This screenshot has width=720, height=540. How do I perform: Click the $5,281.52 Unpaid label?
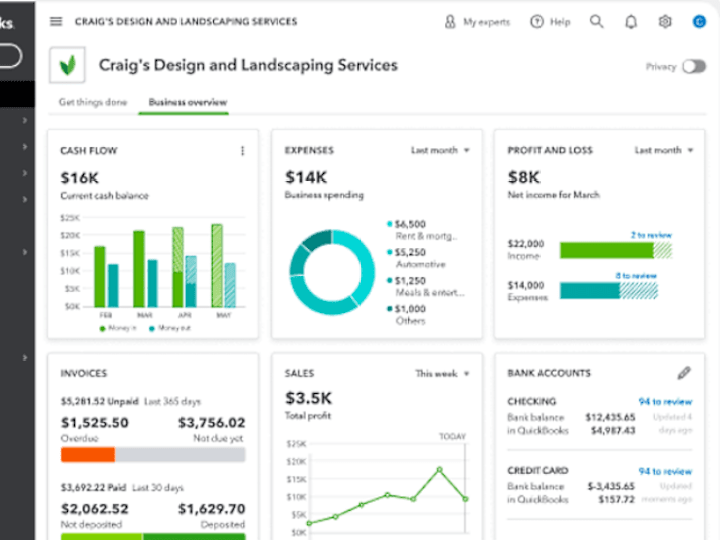(x=99, y=401)
